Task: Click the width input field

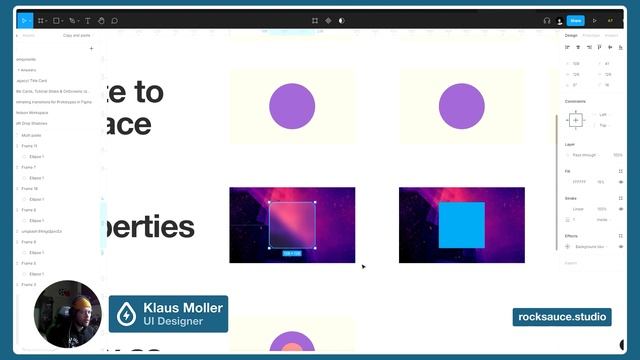Action: click(576, 75)
